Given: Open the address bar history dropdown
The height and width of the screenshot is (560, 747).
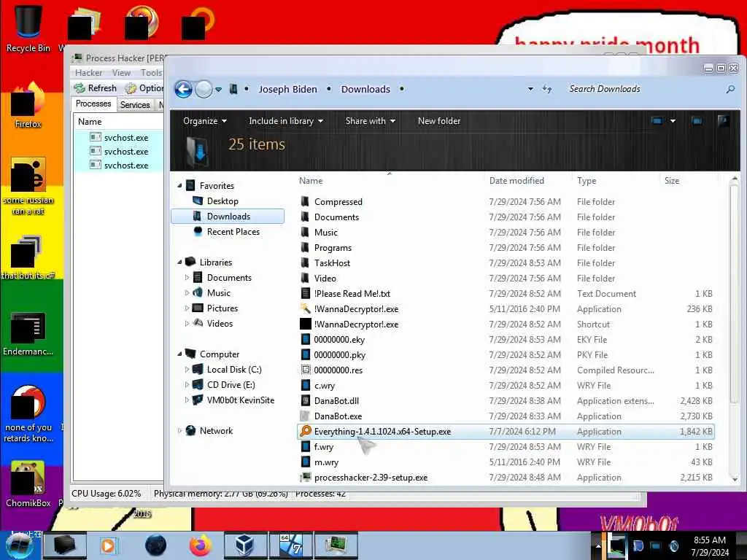Looking at the screenshot, I should pos(530,89).
